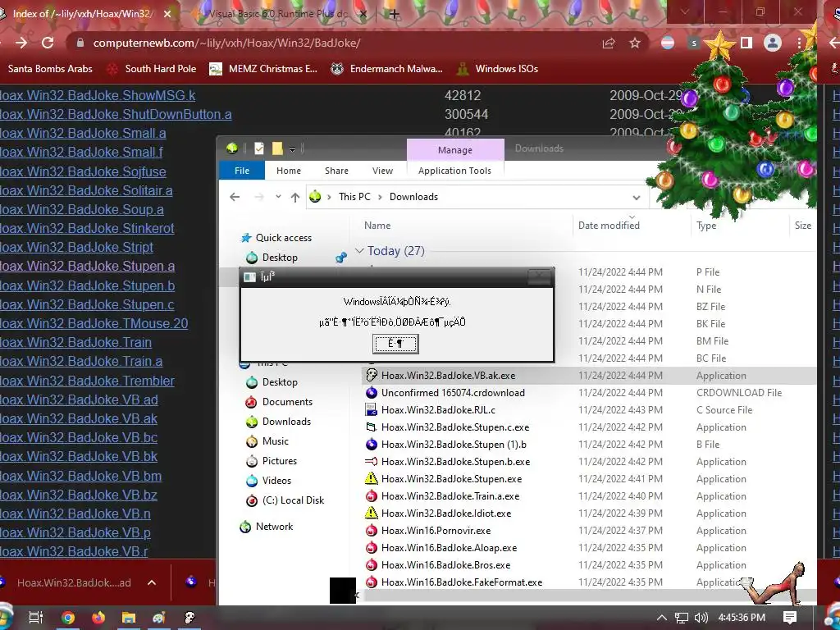Click Explorer back navigation arrow
This screenshot has width=840, height=630.
[235, 197]
